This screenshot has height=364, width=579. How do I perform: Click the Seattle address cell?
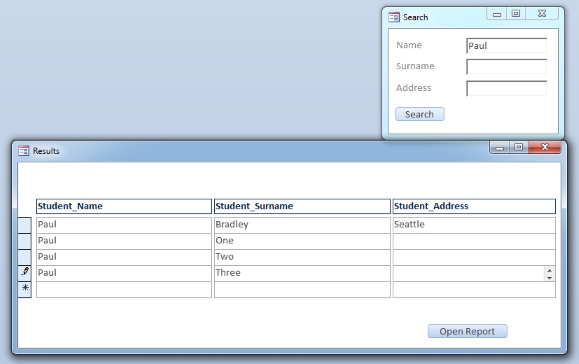[474, 225]
